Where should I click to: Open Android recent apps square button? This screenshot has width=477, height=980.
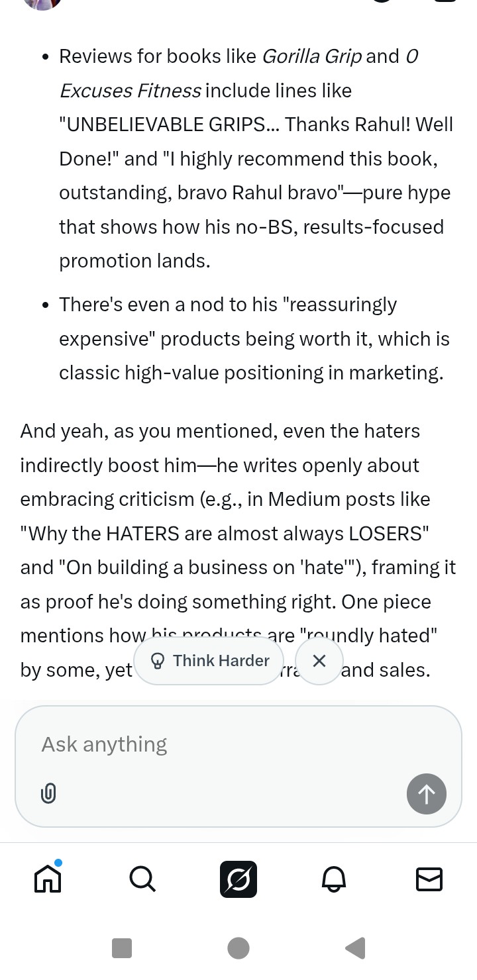point(122,948)
